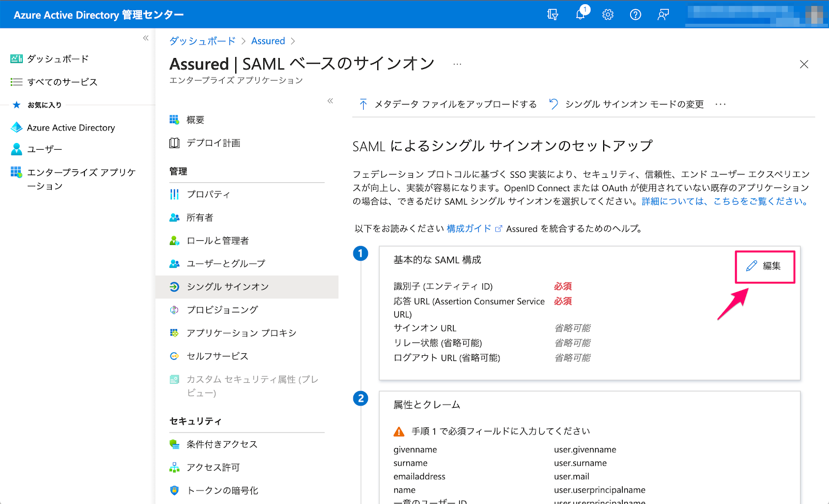Click メタデータ ファイルをアップロードする button
Image resolution: width=829 pixels, height=504 pixels.
(448, 104)
